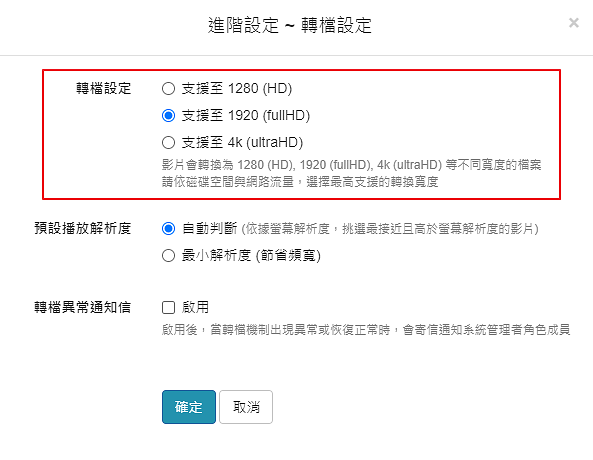Click the 最小解析度 (節省頻寬) label text
The image size is (593, 460).
tap(251, 256)
